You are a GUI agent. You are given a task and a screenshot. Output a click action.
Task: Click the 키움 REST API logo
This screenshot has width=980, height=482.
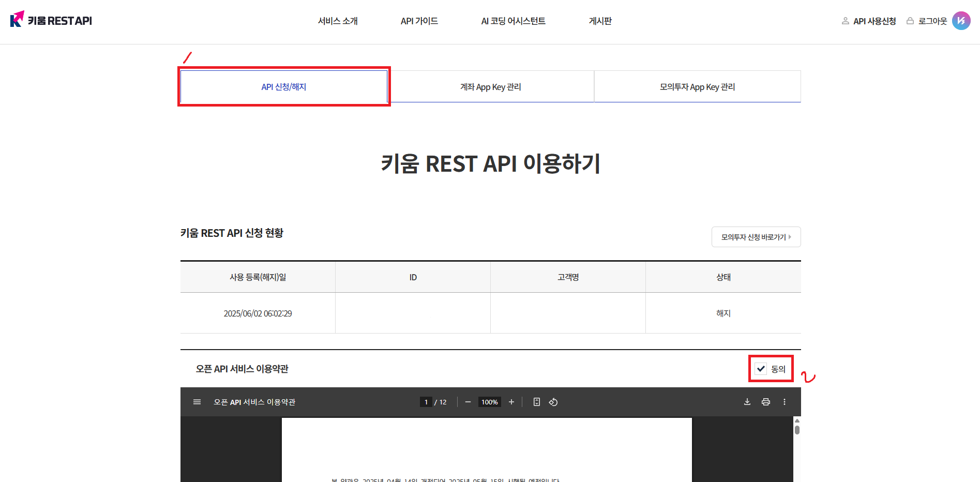(51, 20)
